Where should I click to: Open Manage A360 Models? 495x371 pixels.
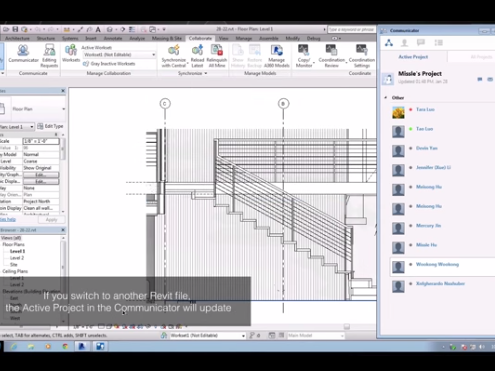click(x=276, y=56)
